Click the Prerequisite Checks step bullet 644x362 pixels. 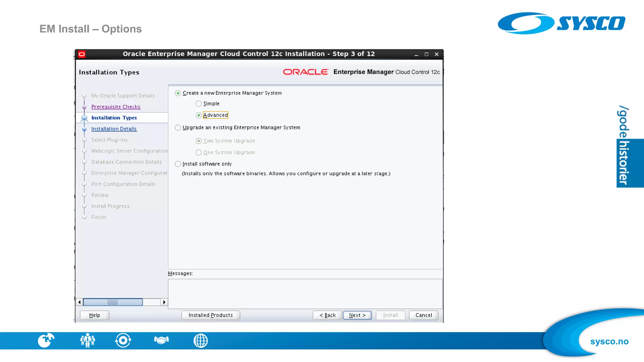point(84,107)
